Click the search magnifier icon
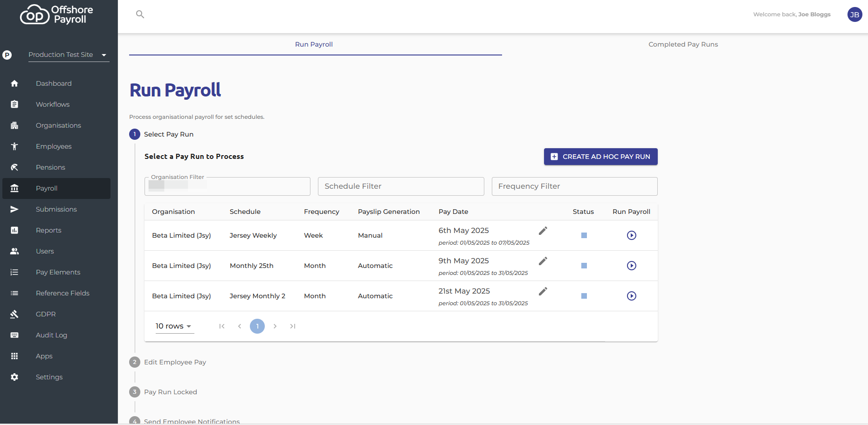Image resolution: width=868 pixels, height=425 pixels. tap(140, 14)
